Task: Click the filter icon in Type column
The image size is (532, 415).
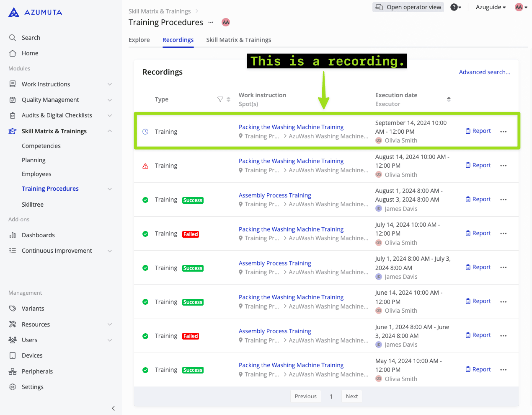Action: click(220, 99)
